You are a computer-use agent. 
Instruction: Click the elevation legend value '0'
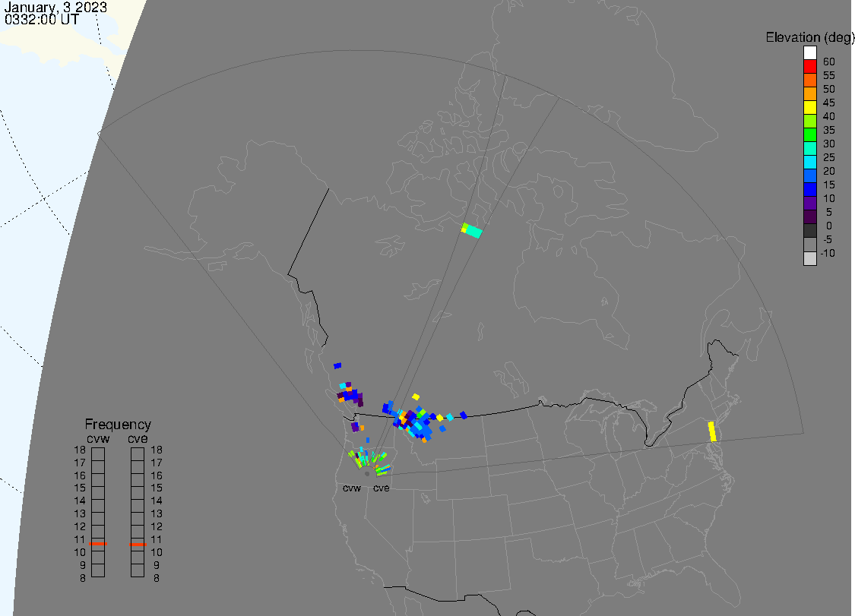(829, 226)
